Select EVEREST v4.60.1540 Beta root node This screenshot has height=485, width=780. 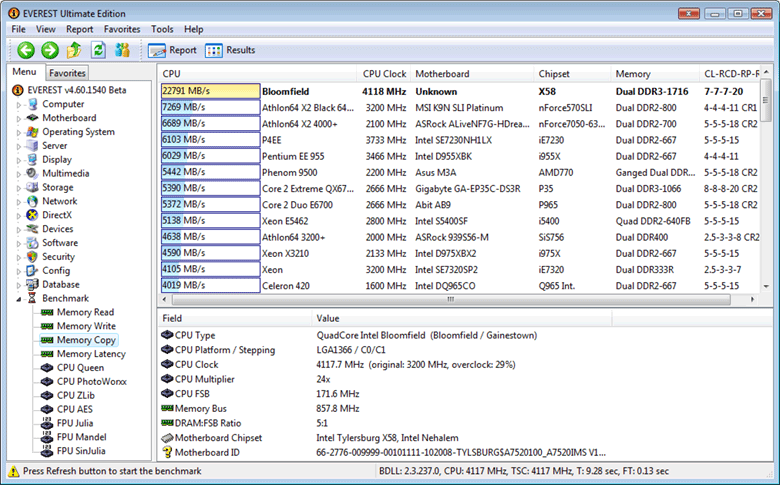(x=77, y=90)
